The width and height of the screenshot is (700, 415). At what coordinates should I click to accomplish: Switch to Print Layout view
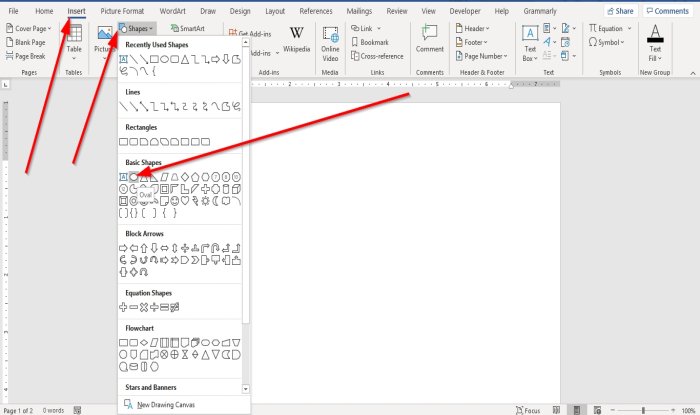point(577,410)
